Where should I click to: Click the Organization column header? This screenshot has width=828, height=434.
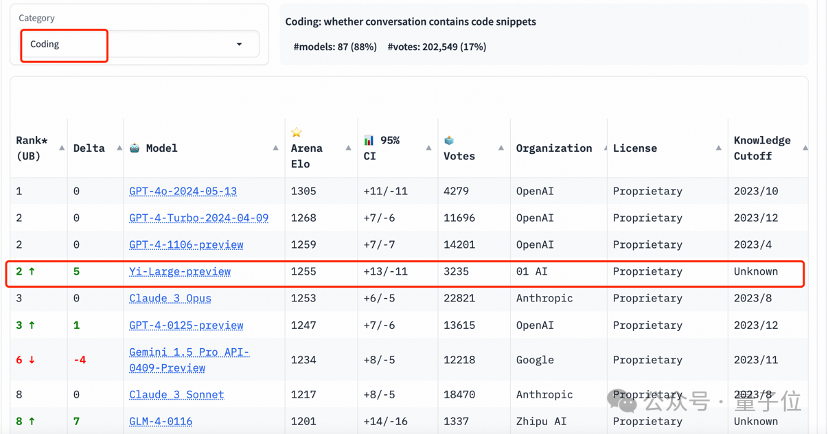point(554,148)
